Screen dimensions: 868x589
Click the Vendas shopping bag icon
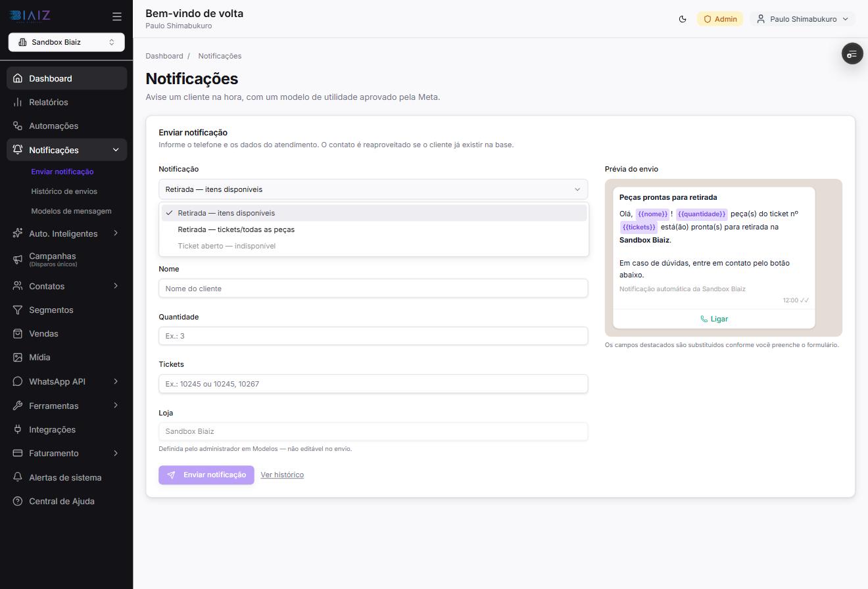tap(18, 333)
